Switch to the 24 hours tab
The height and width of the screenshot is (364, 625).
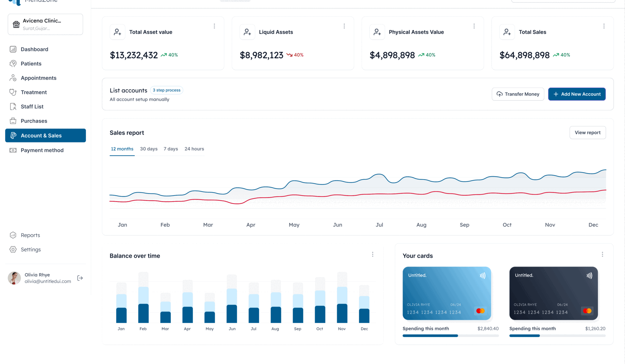[x=194, y=149]
